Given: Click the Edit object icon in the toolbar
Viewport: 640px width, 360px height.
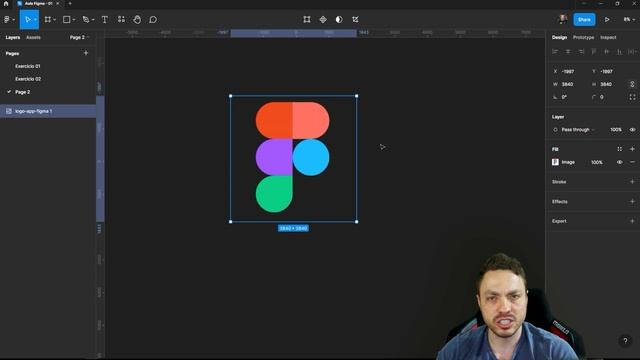Looking at the screenshot, I should (x=307, y=20).
